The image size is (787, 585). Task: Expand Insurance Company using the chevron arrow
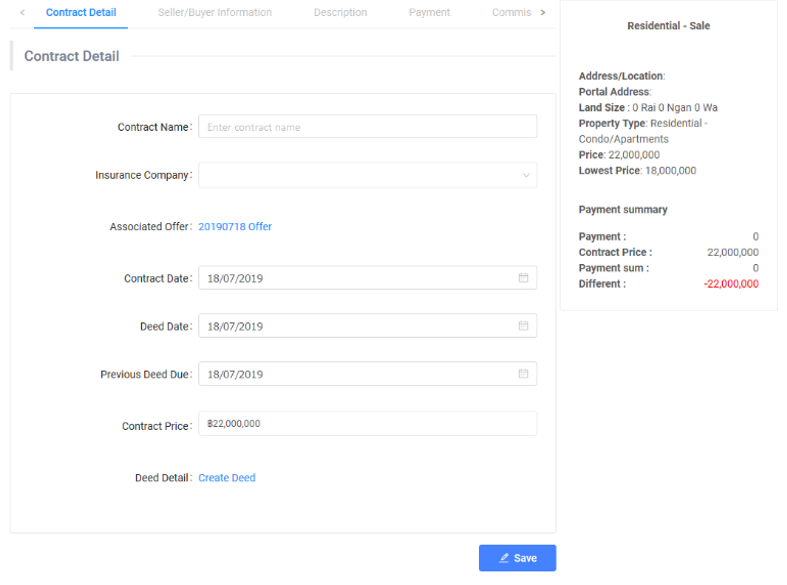point(526,176)
